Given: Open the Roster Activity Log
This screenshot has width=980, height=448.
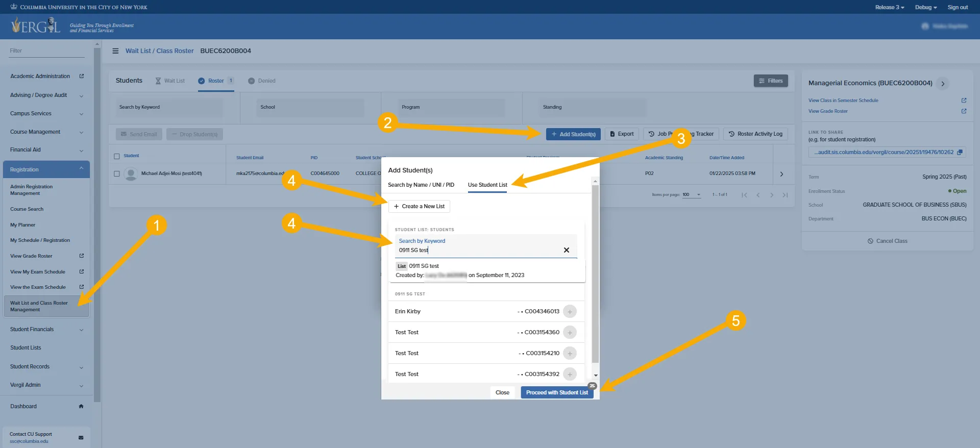Looking at the screenshot, I should 755,134.
